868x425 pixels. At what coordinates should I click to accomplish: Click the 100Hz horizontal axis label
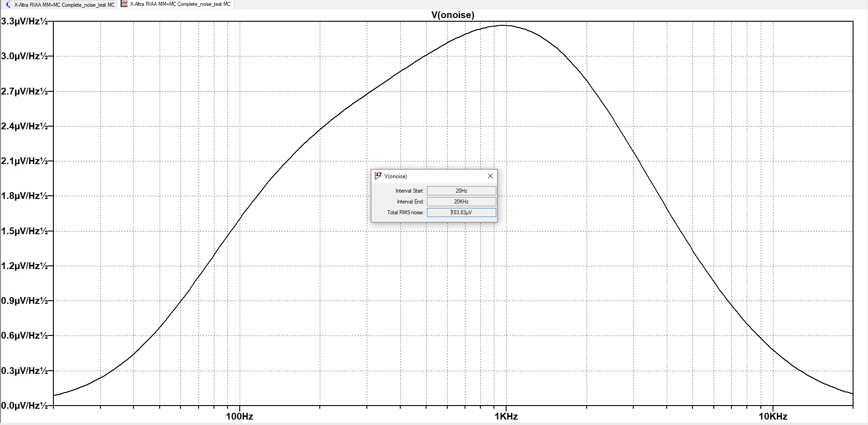coord(240,416)
